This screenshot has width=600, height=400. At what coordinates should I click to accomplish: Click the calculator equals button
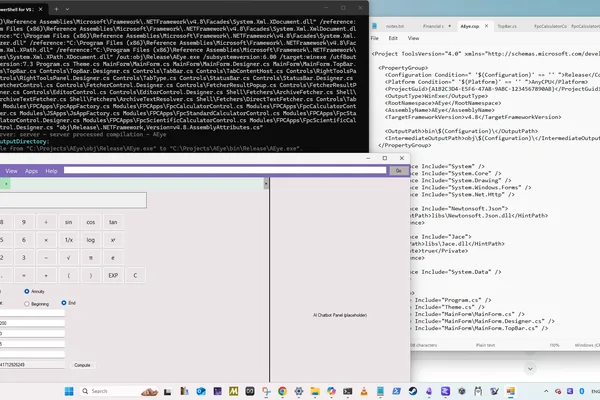(x=24, y=275)
